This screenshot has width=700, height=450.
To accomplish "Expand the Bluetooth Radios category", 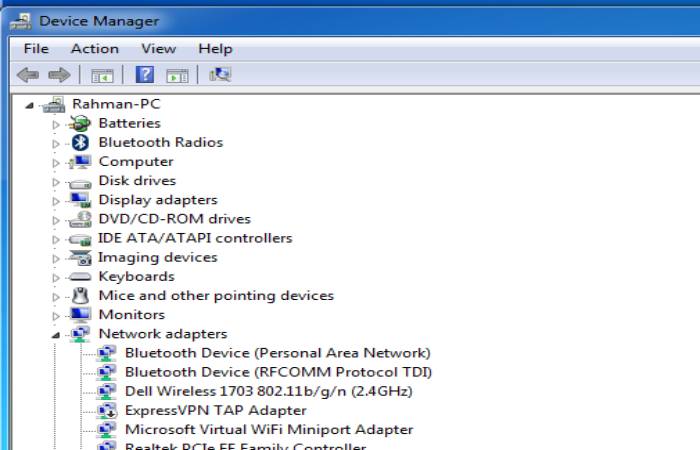I will coord(56,144).
